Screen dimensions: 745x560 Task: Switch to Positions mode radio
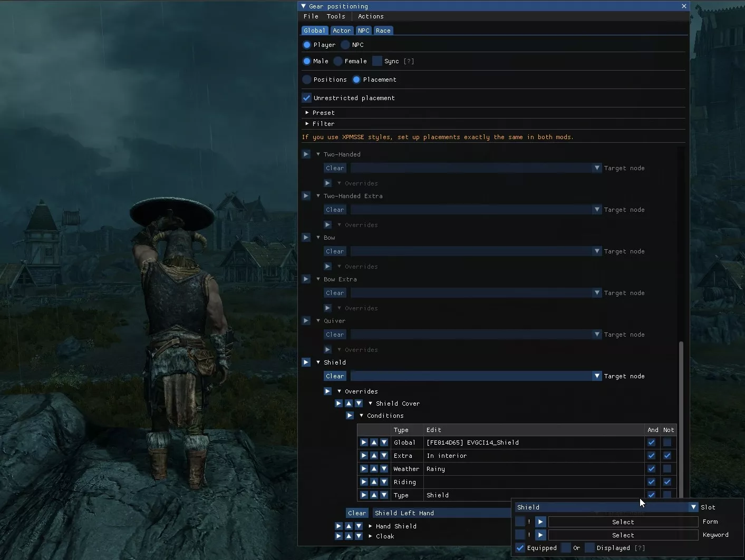[x=307, y=80]
